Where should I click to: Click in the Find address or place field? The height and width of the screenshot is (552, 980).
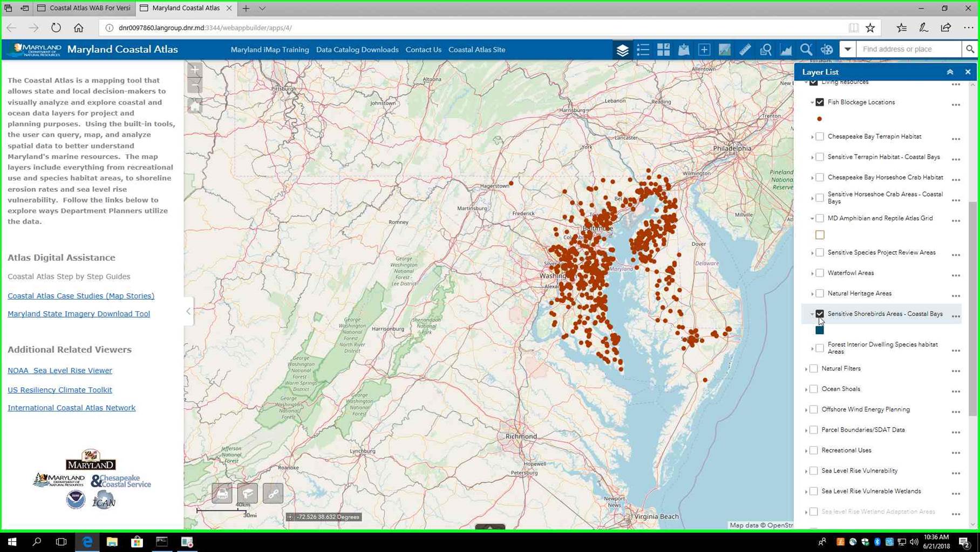[x=908, y=49]
